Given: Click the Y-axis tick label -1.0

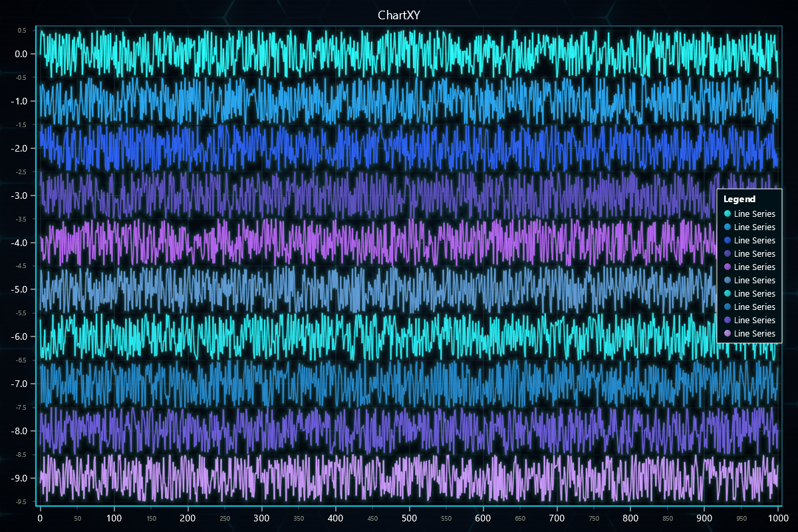Looking at the screenshot, I should coord(19,101).
